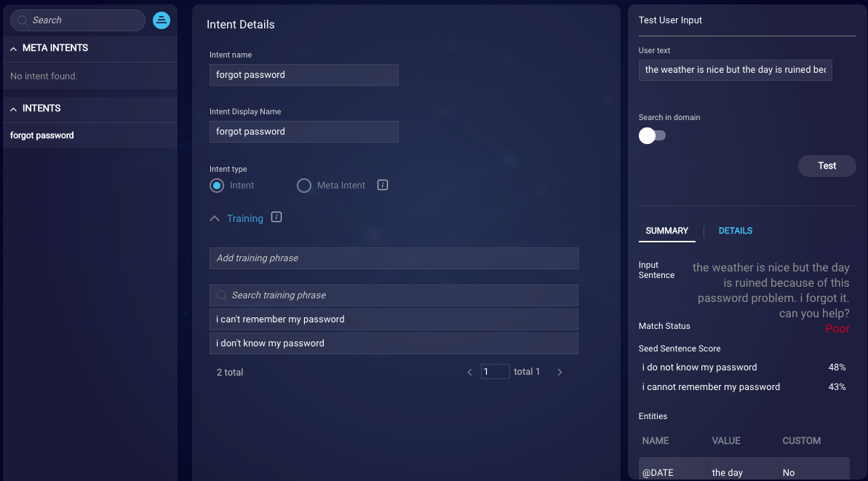This screenshot has width=868, height=481.
Task: Go to next page of training phrases
Action: [560, 372]
